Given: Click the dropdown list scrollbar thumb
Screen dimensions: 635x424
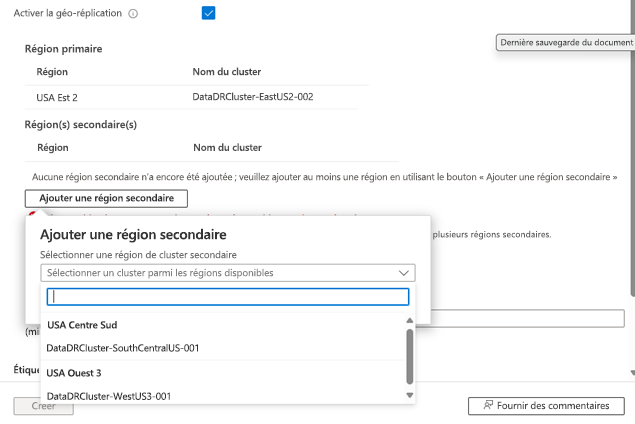Looking at the screenshot, I should point(409,356).
